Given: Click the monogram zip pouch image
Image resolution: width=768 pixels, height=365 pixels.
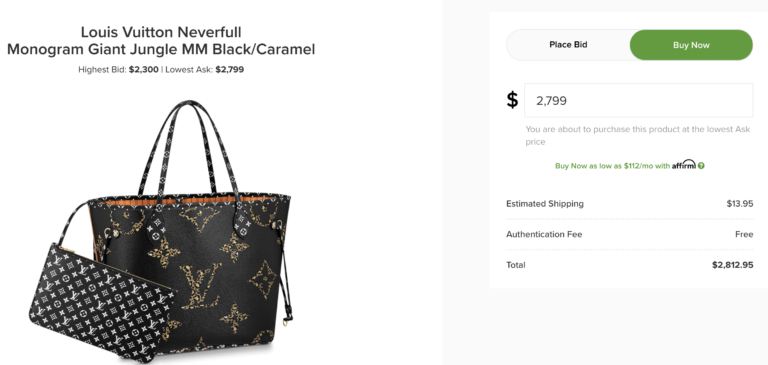Looking at the screenshot, I should tap(100, 304).
